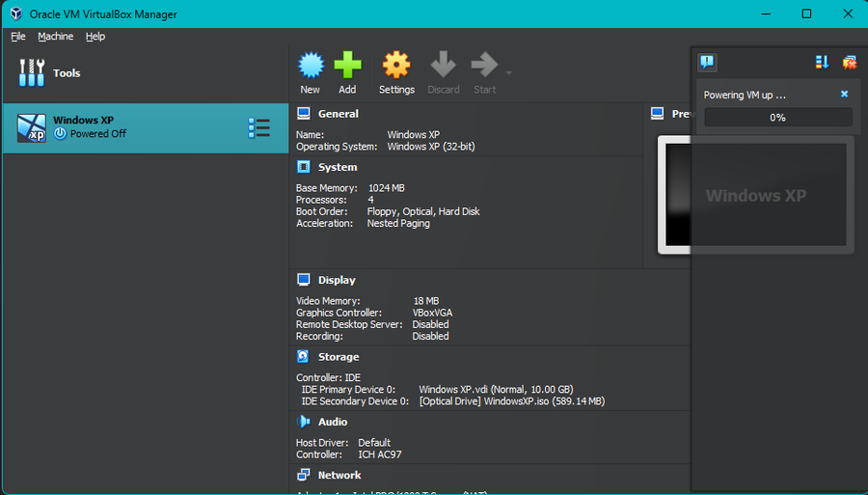Click the Remote Desktop Server Disabled value
Viewport: 868px width, 495px height.
[431, 324]
